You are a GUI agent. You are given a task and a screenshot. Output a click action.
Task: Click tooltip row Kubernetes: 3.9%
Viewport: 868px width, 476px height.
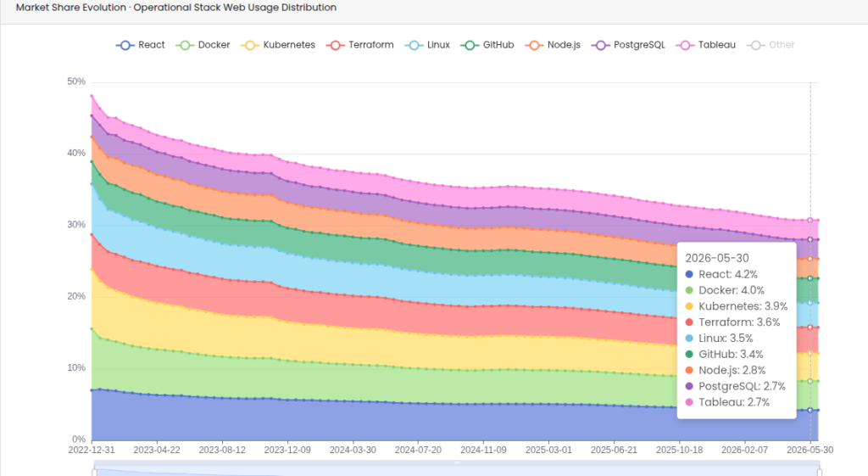click(737, 306)
